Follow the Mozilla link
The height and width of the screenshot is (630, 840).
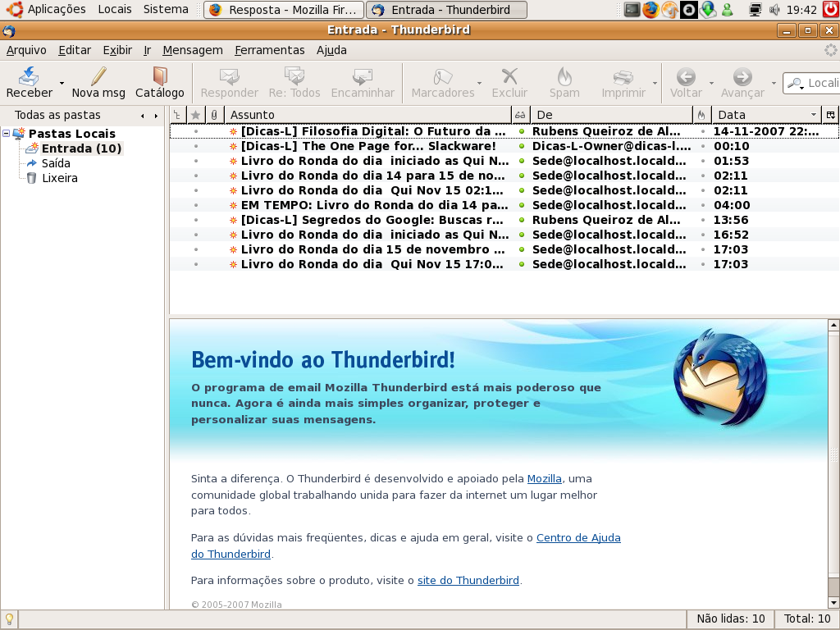545,479
